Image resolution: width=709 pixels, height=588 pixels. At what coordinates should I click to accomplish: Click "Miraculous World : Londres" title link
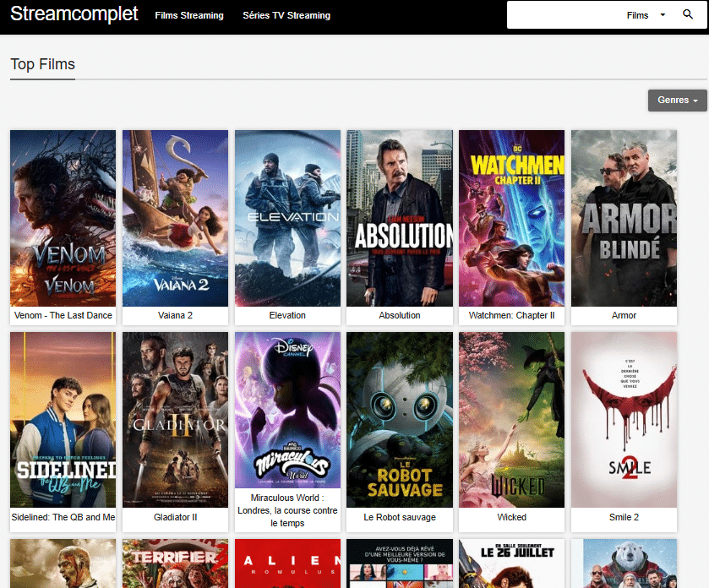[287, 510]
